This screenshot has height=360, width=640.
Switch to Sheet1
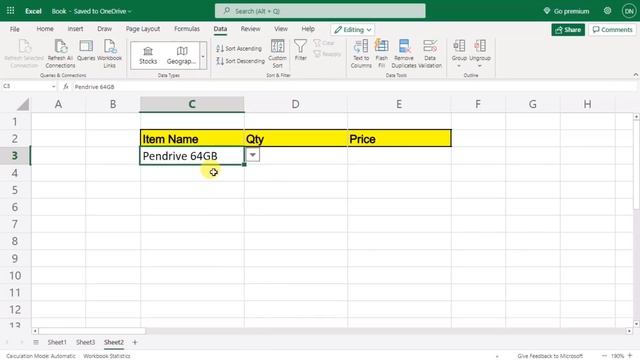[57, 342]
